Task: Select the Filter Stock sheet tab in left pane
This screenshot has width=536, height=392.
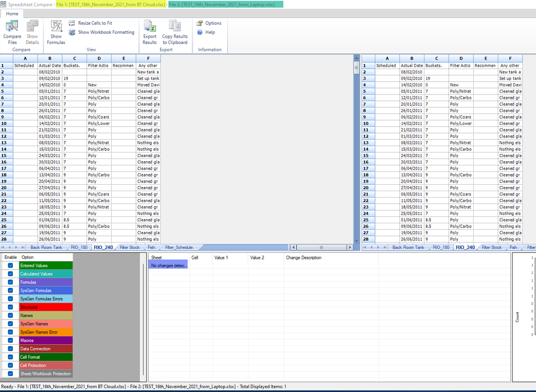Action: (129, 248)
